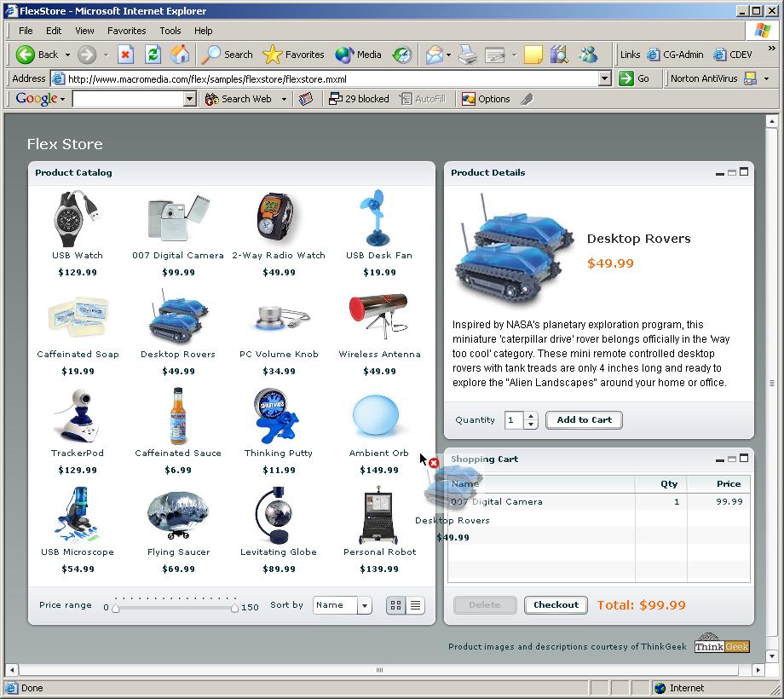Switch catalog to list view

point(415,605)
